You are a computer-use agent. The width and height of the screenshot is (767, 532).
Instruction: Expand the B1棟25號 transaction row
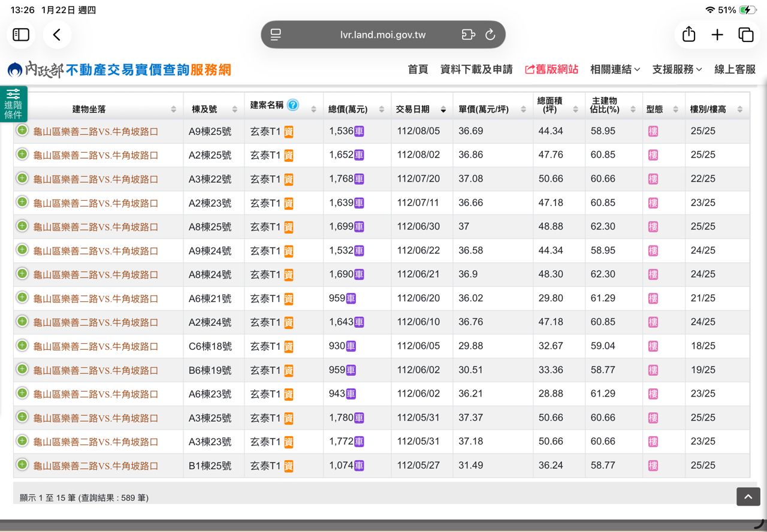click(x=22, y=465)
